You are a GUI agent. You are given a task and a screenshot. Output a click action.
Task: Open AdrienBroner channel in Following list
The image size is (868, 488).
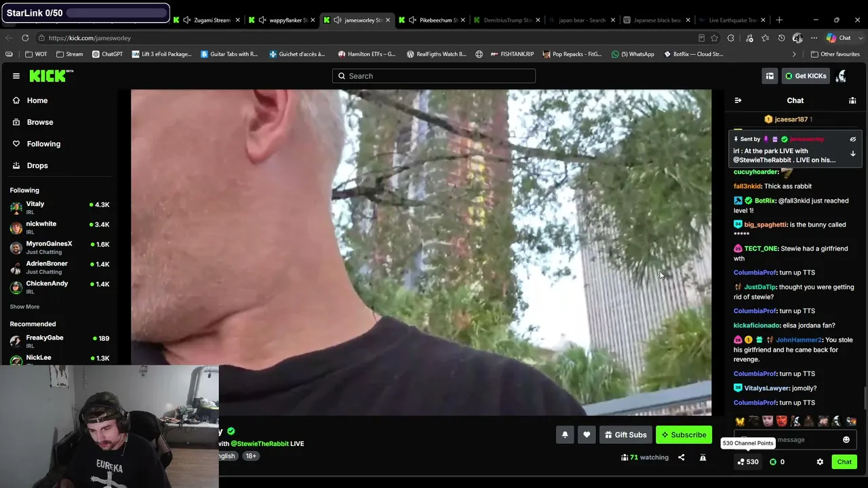[59, 267]
